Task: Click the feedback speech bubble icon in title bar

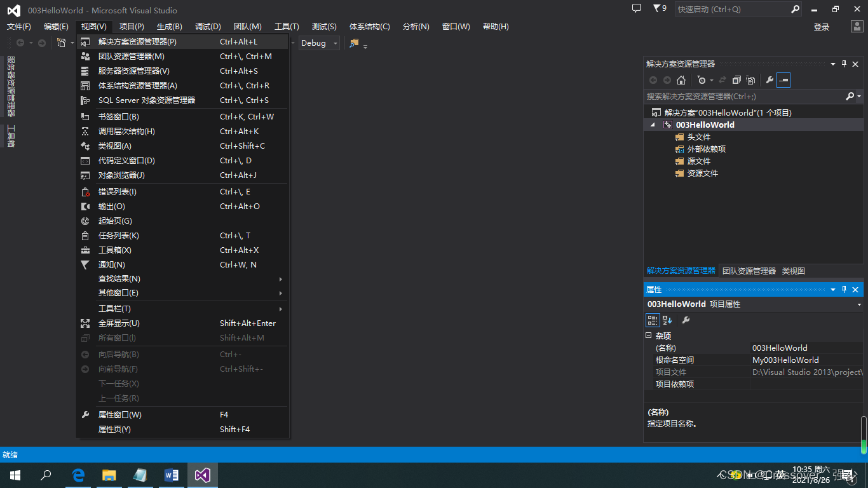Action: tap(637, 8)
